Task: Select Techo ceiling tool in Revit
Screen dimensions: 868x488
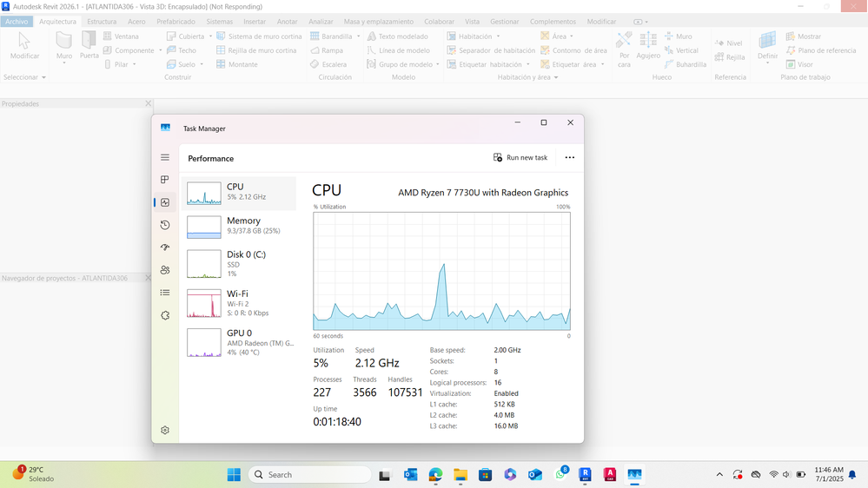Action: click(182, 50)
